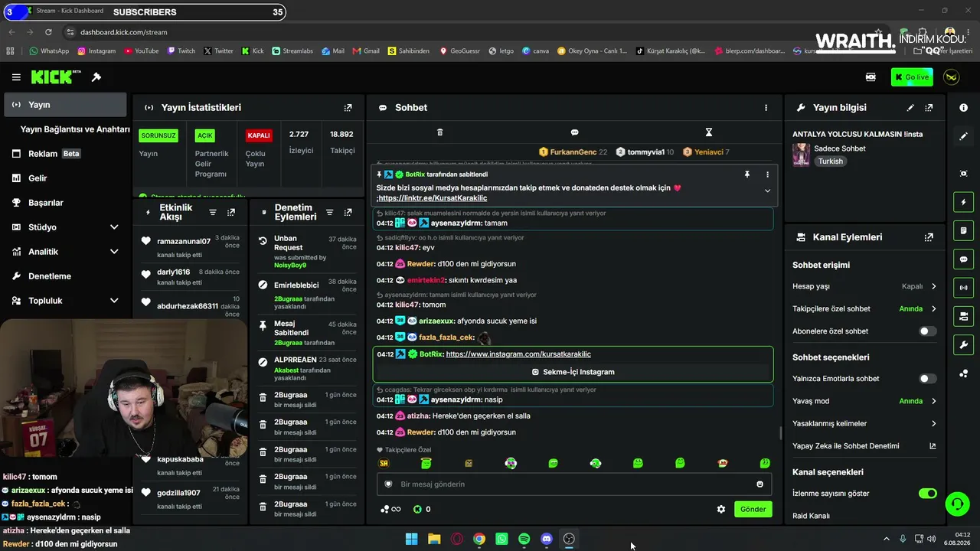Click the moderator sword icon beside the Kick logo

click(96, 77)
